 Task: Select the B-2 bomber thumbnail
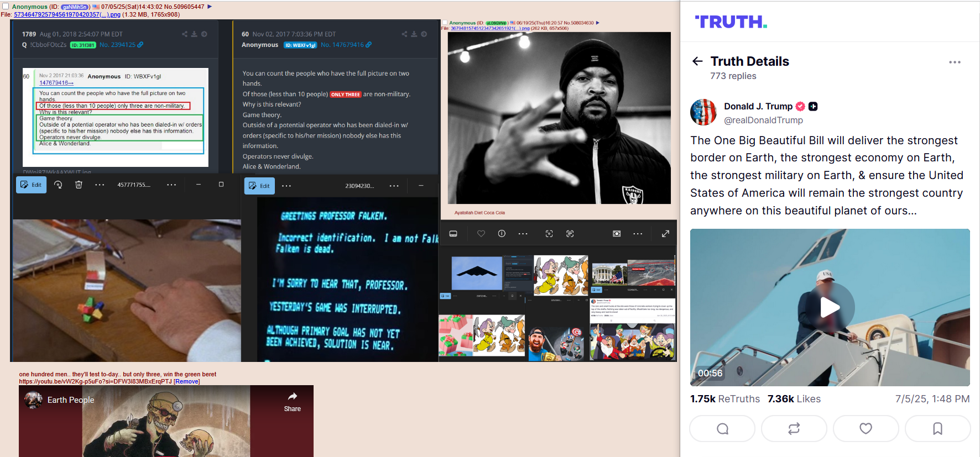point(477,273)
